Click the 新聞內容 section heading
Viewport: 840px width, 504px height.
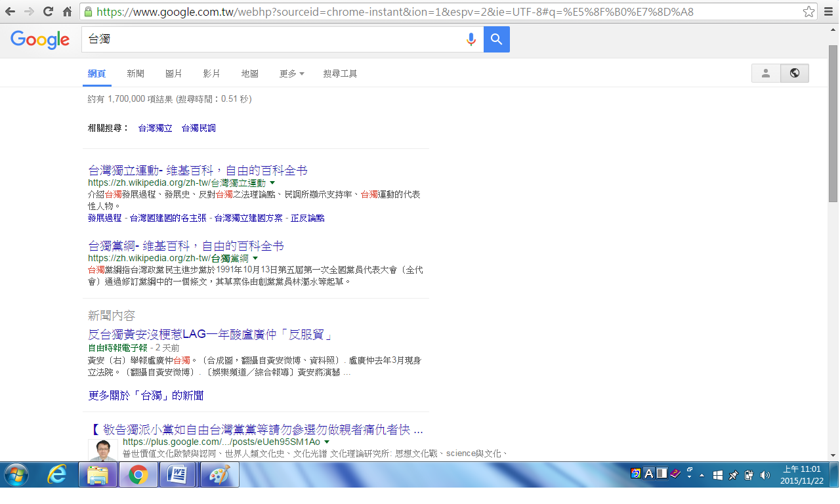tap(112, 316)
